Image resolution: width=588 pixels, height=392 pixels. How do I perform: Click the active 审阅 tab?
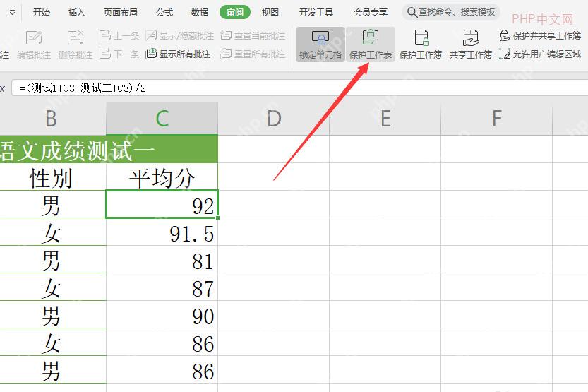(235, 13)
